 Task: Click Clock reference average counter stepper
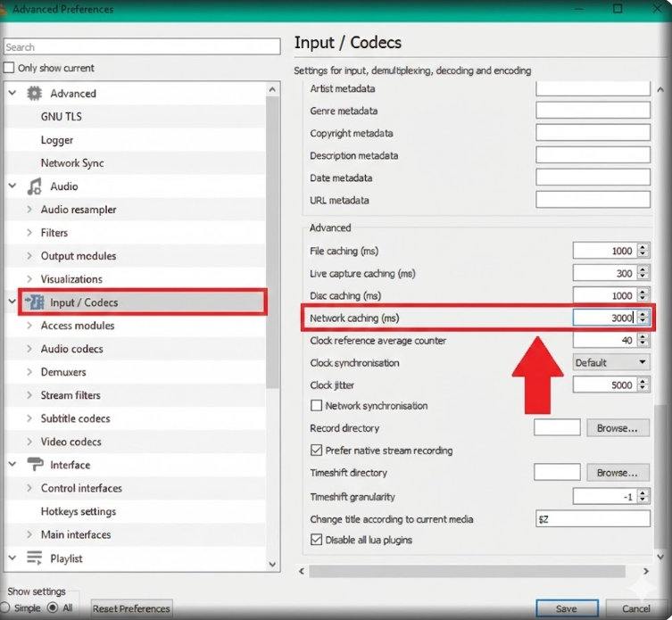pyautogui.click(x=643, y=340)
